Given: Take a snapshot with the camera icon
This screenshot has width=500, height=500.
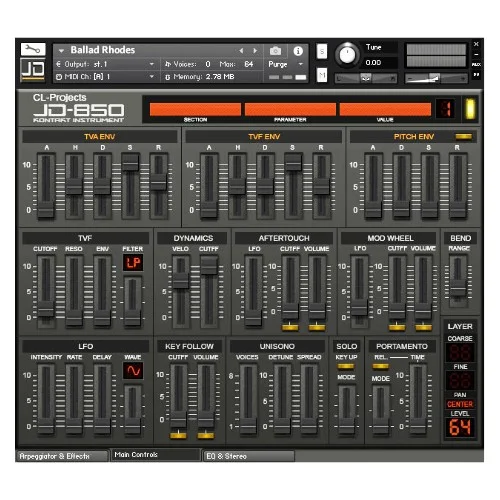Looking at the screenshot, I should click(275, 51).
